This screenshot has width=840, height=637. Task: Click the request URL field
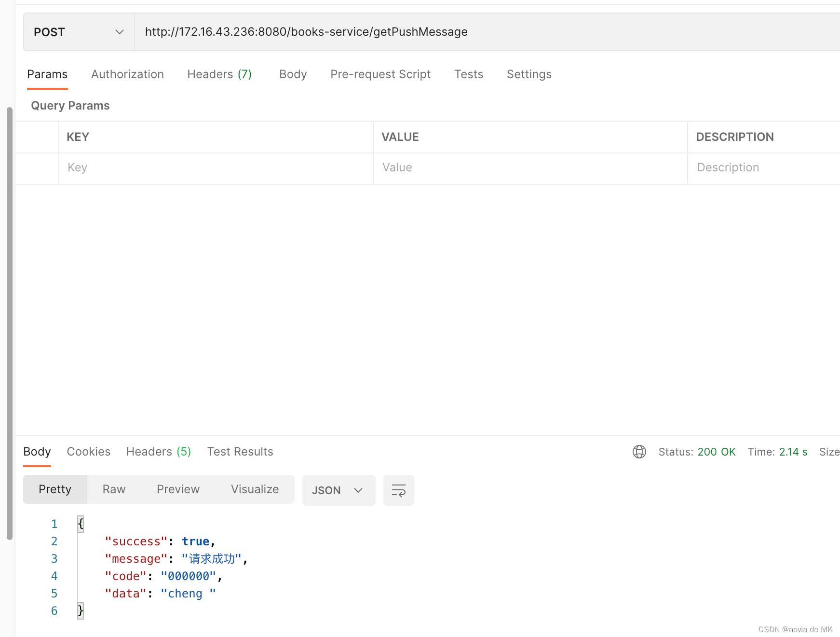pyautogui.click(x=487, y=32)
